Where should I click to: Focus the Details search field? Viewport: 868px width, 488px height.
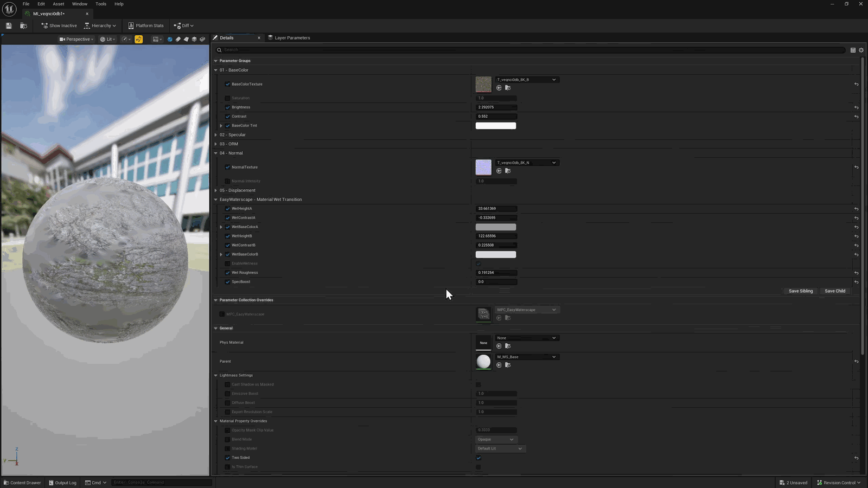(531, 50)
